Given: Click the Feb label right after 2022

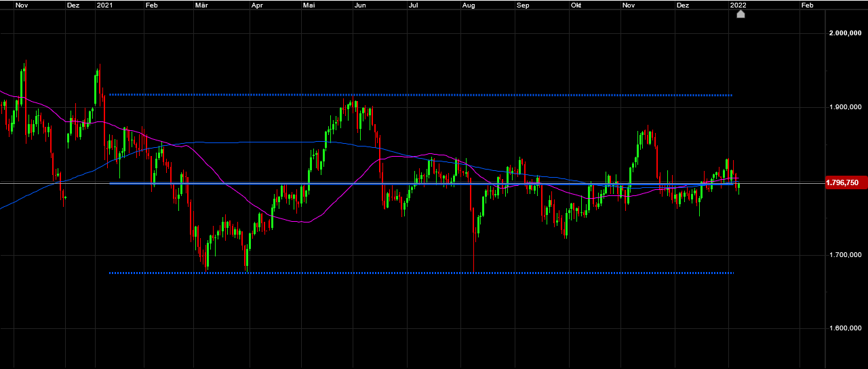Looking at the screenshot, I should click(x=808, y=5).
